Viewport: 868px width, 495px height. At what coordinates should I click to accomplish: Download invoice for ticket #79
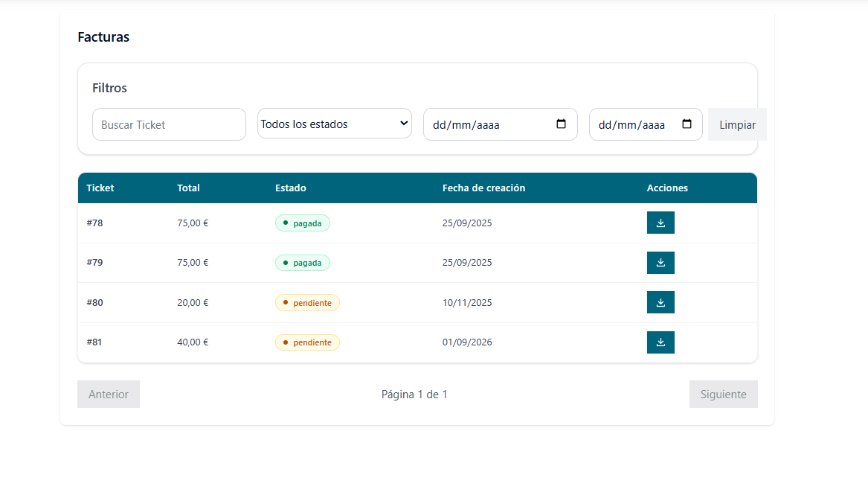660,263
